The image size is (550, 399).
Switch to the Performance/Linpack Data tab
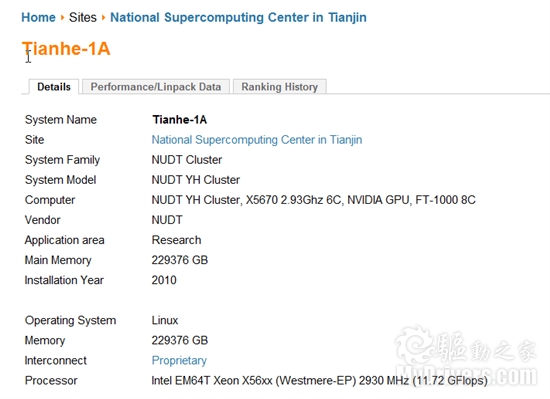click(156, 87)
